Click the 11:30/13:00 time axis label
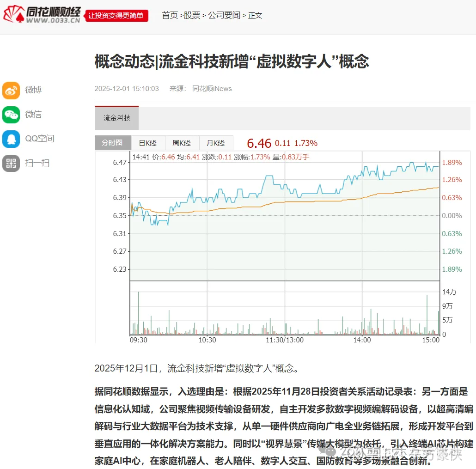The width and height of the screenshot is (476, 469). click(x=285, y=340)
